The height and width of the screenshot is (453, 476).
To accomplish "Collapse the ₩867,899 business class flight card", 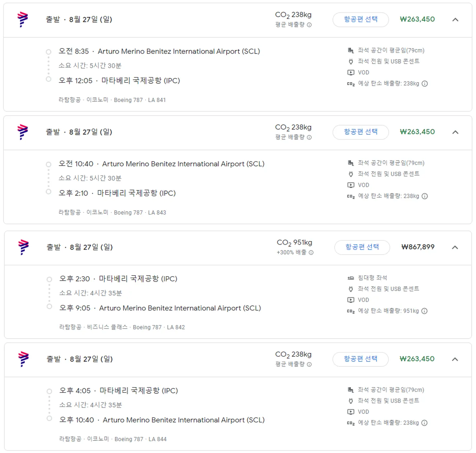I will 455,248.
